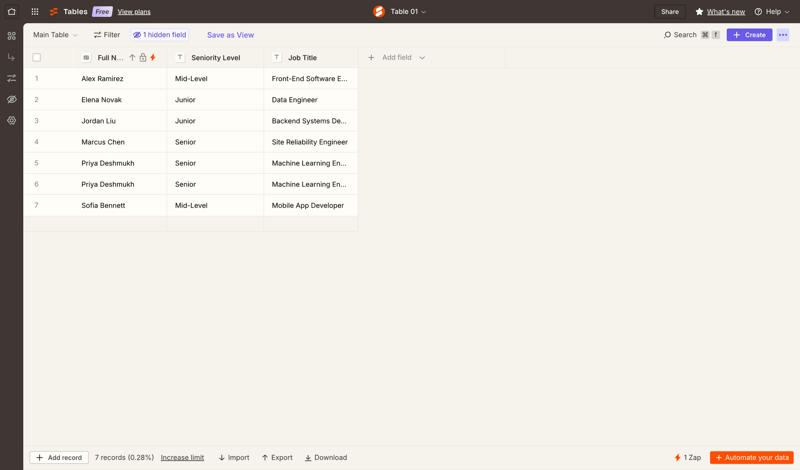Select the Front-End Software E... cell

(x=311, y=79)
